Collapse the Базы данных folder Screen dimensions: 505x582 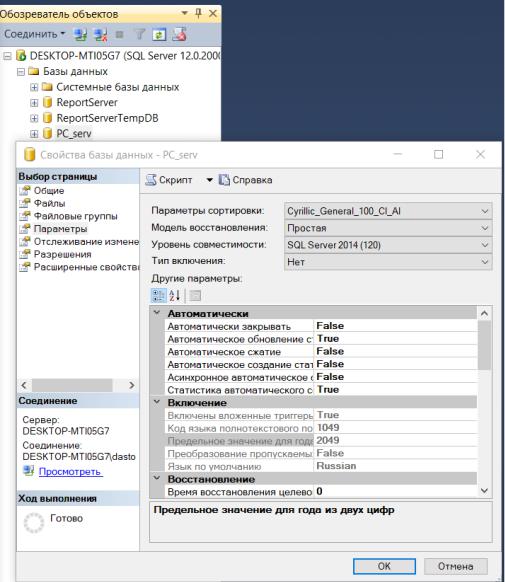tap(21, 72)
